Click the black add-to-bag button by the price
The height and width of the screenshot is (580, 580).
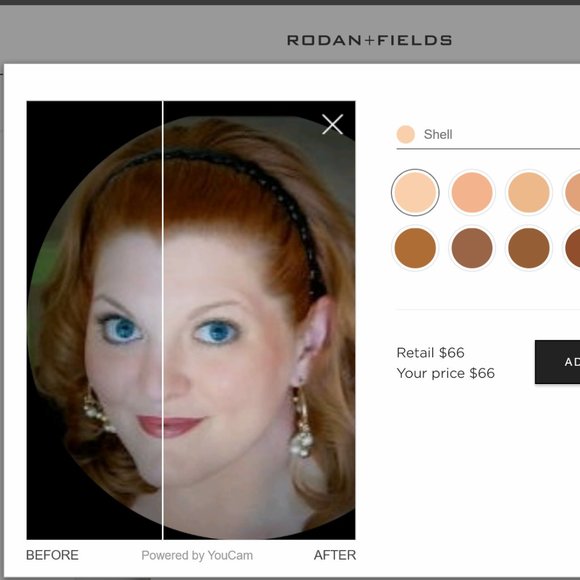[557, 362]
